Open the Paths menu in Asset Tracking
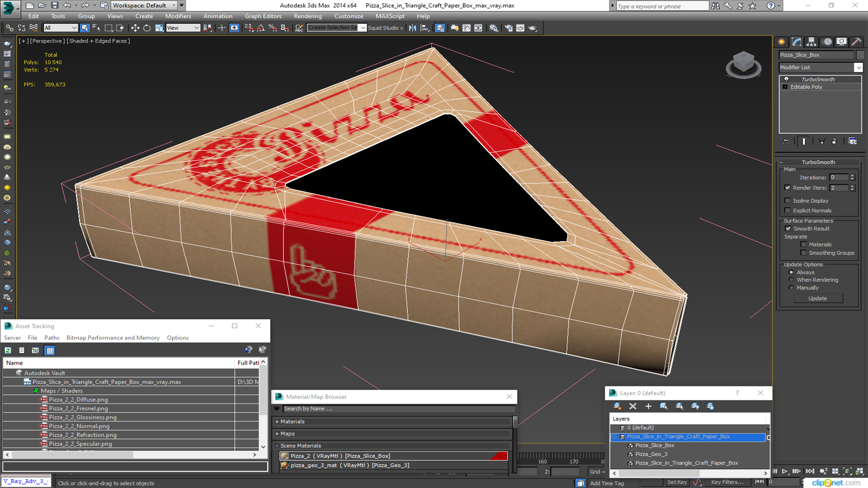Screen dimensions: 868x488 pyautogui.click(x=52, y=338)
